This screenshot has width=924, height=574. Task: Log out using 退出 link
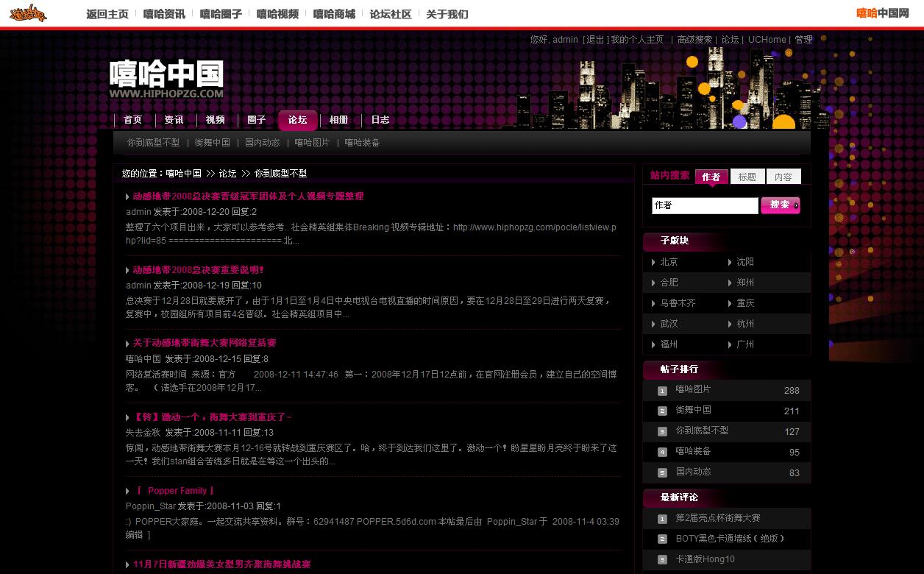(x=595, y=40)
